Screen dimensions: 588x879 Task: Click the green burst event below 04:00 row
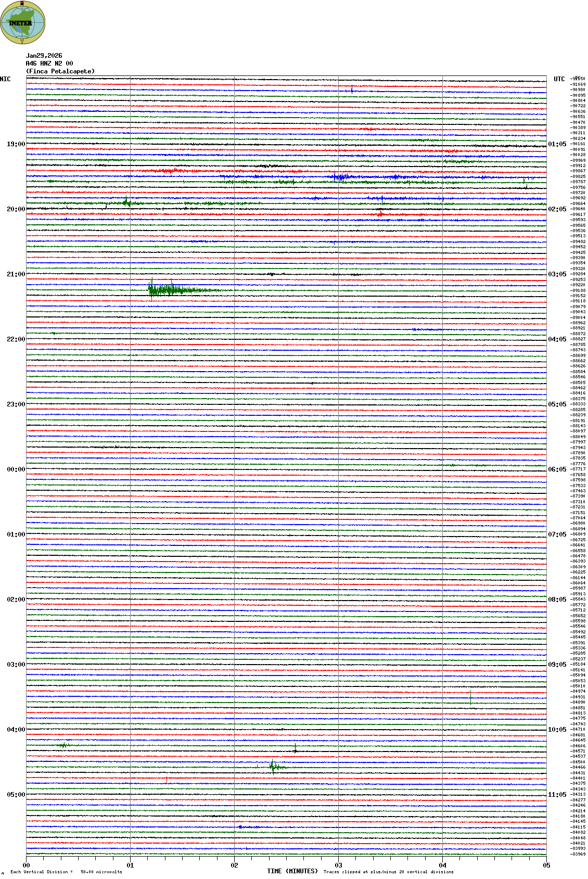click(274, 767)
